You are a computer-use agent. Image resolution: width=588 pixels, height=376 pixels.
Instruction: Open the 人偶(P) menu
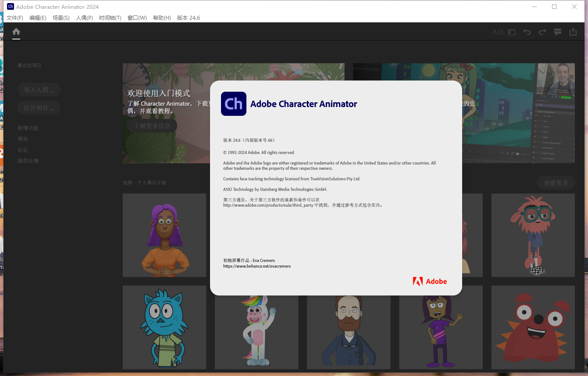coord(84,18)
